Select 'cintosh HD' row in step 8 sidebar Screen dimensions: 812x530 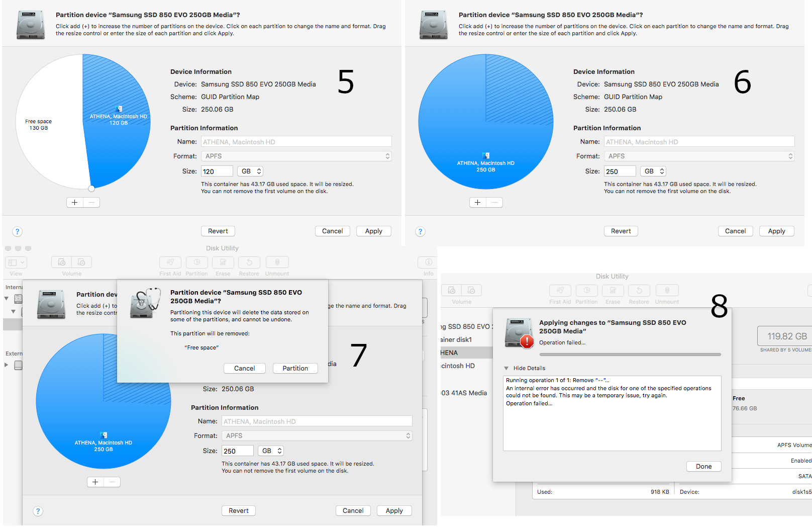coord(467,366)
